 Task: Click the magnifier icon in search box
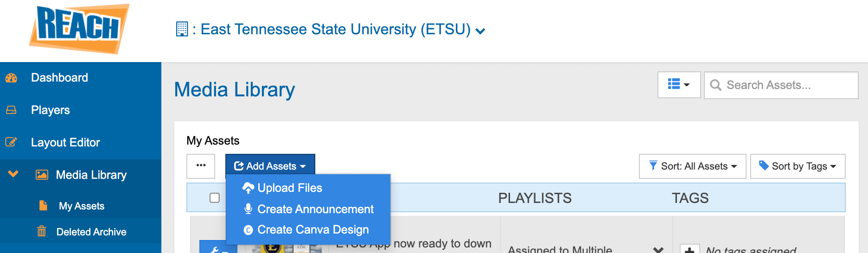coord(715,85)
